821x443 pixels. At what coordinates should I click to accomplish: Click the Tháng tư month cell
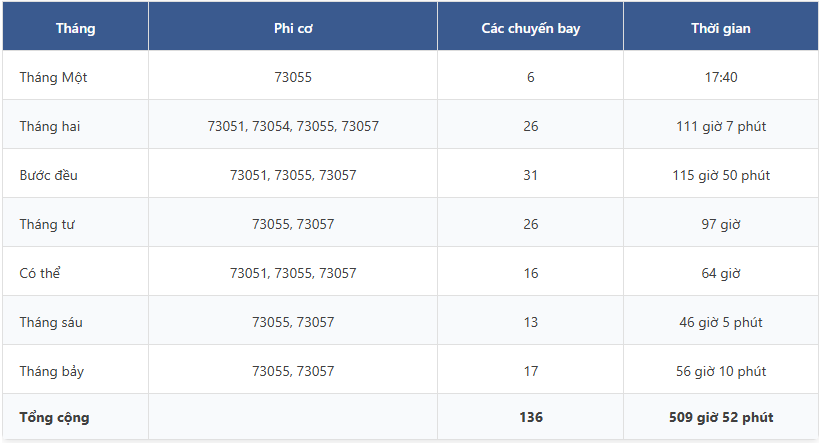[47, 224]
